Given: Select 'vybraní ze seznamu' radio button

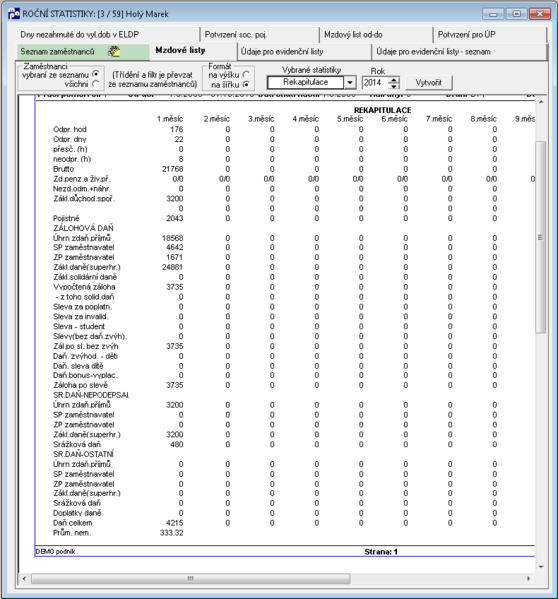Looking at the screenshot, I should point(95,74).
